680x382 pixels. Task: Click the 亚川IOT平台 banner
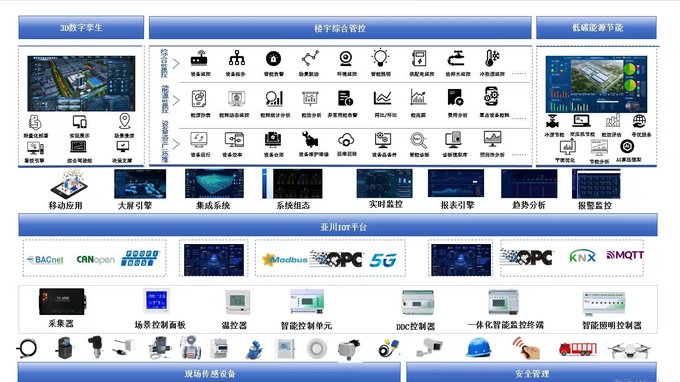click(338, 225)
